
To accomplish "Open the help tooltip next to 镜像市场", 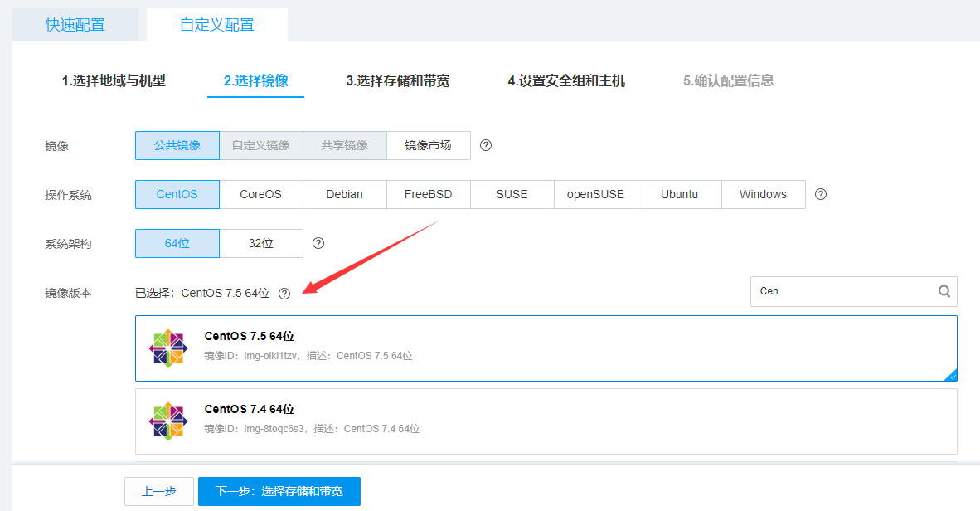I will (x=485, y=145).
